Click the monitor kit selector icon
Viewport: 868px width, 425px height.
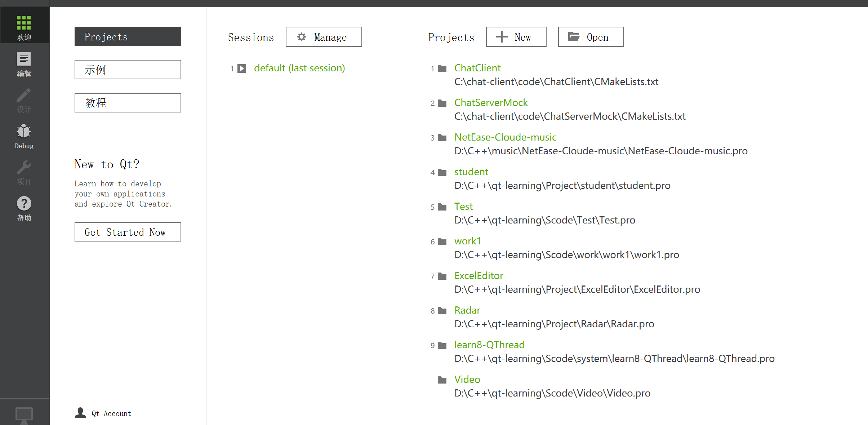[24, 415]
